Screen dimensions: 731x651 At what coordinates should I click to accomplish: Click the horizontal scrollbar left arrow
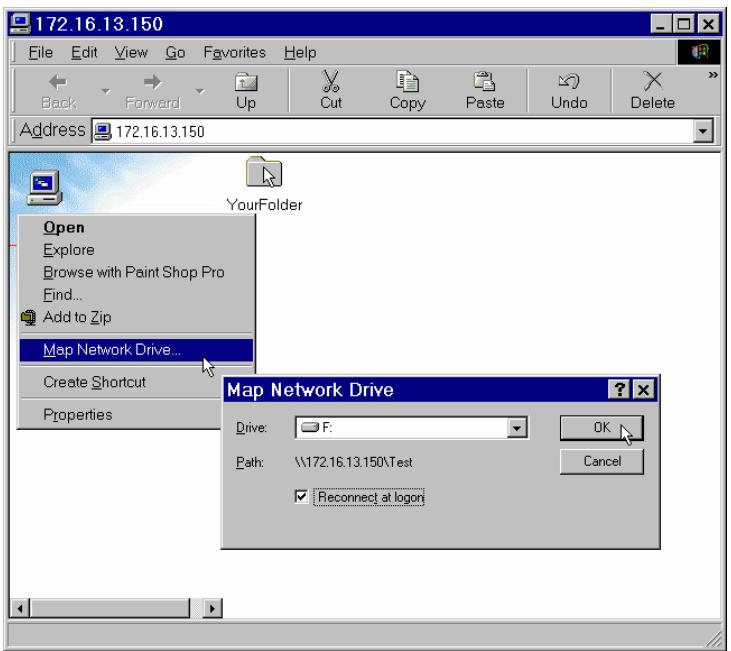point(20,608)
